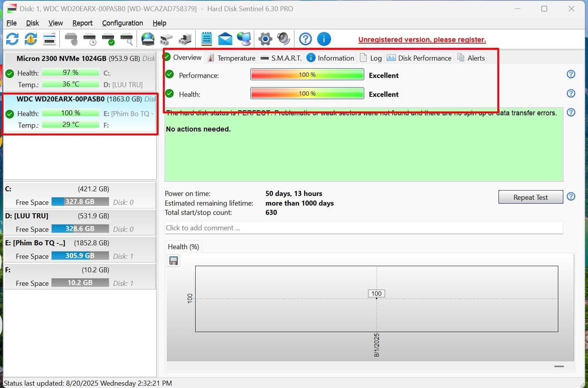This screenshot has height=388, width=588.
Task: Click the 100 data point on health chart
Action: [376, 294]
